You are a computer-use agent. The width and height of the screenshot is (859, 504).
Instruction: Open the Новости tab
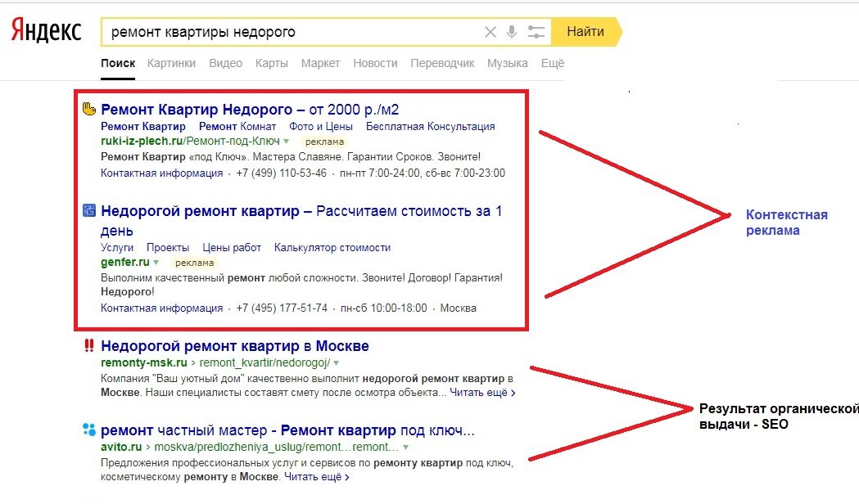point(375,63)
